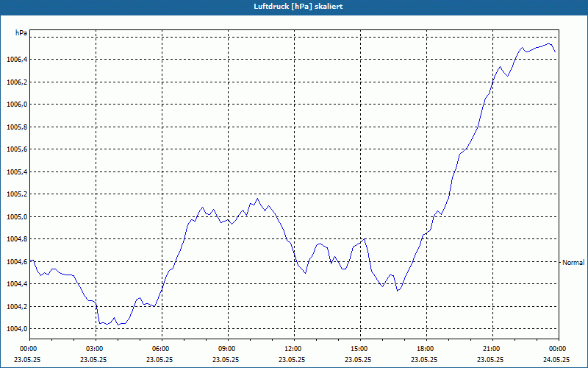Click the 23.05.25 date under 21:00
The image size is (588, 368).
[490, 359]
